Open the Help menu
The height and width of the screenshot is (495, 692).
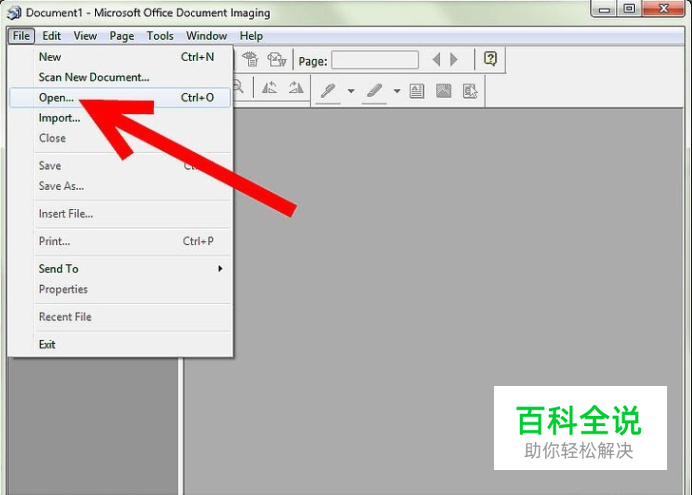point(251,36)
